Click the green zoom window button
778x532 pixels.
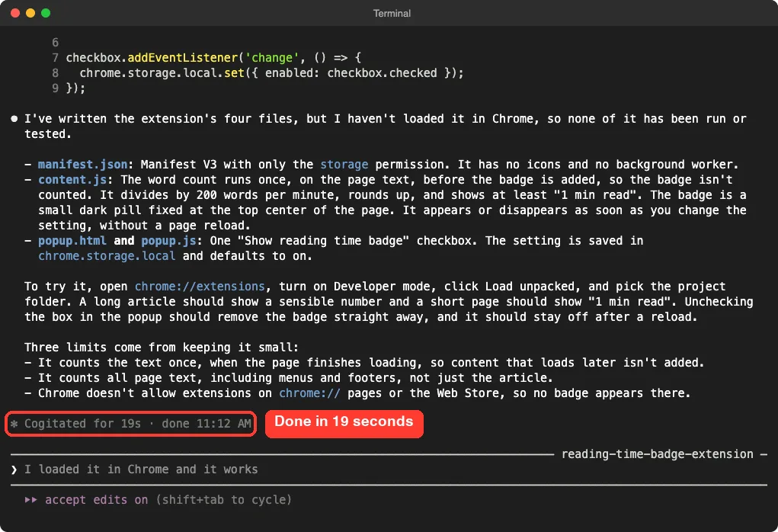pos(46,13)
